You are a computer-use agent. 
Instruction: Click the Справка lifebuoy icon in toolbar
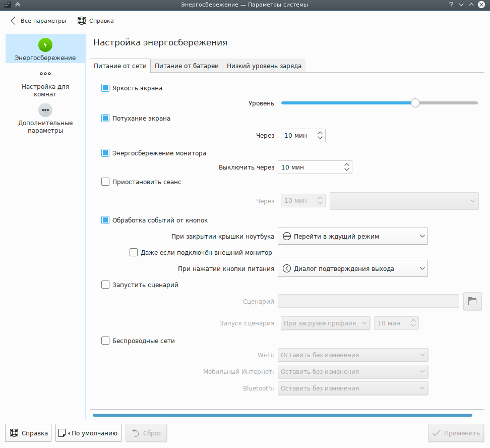click(x=82, y=21)
